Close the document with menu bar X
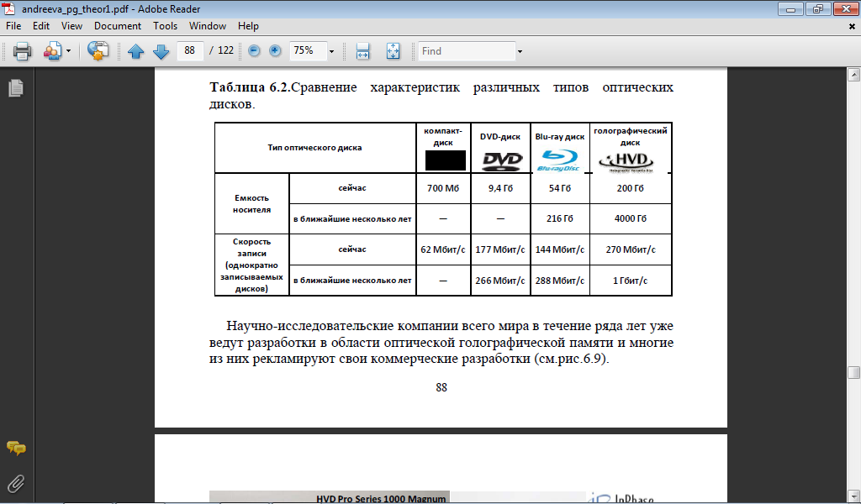 (x=853, y=26)
